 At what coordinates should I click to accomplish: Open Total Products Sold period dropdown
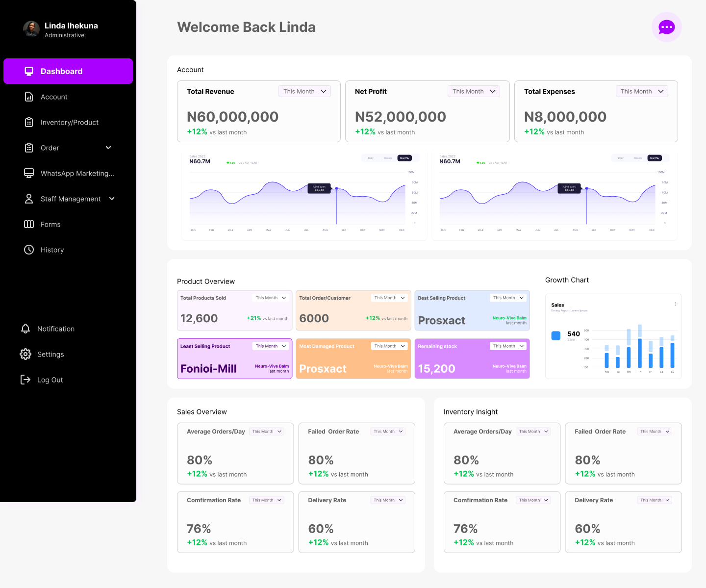pos(271,298)
